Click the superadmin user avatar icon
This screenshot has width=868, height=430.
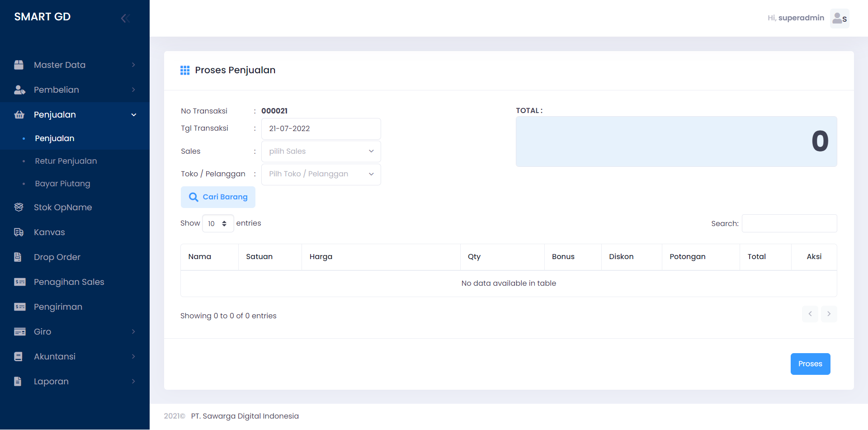coord(839,19)
